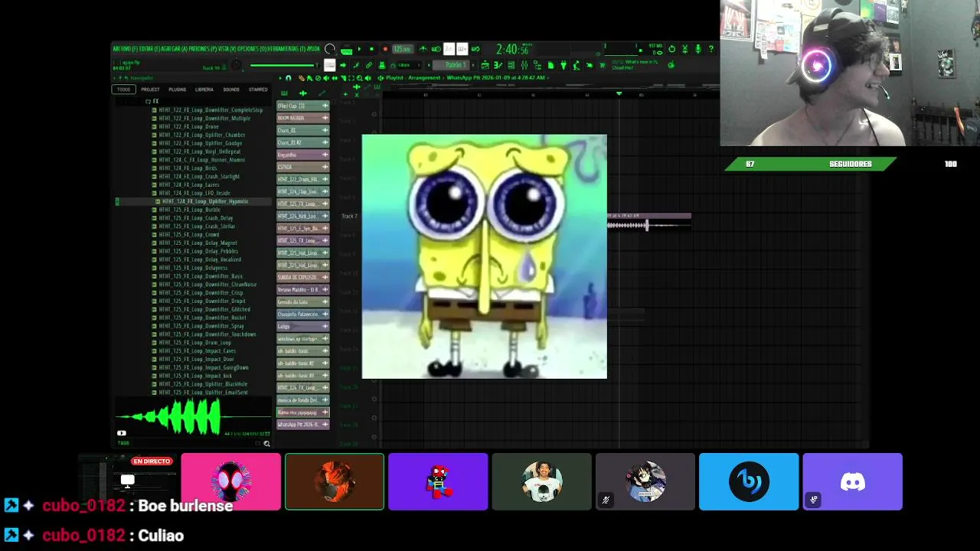Image resolution: width=980 pixels, height=551 pixels.
Task: Click the play button in transport bar
Action: click(x=359, y=48)
